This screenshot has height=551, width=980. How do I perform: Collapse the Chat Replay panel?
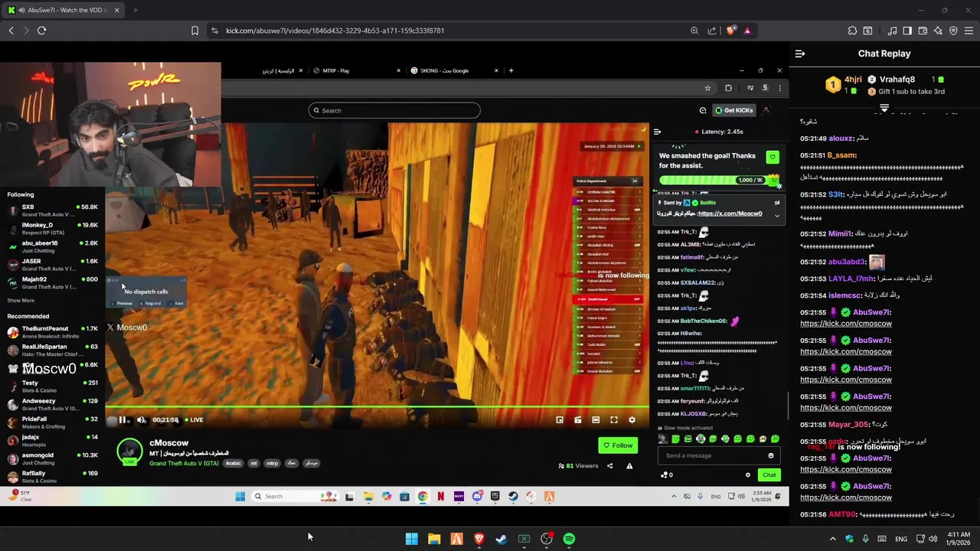point(800,54)
